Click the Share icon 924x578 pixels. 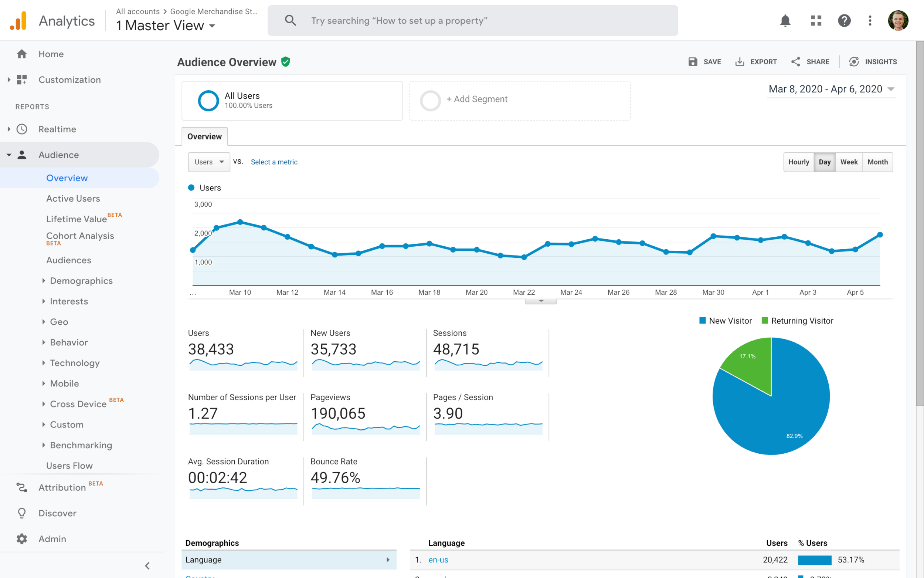click(795, 61)
